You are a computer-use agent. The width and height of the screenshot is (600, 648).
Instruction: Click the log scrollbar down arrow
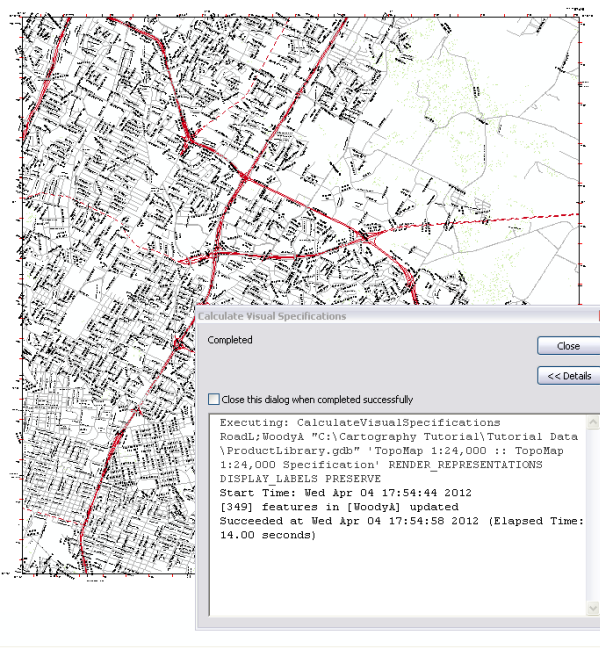coord(593,608)
